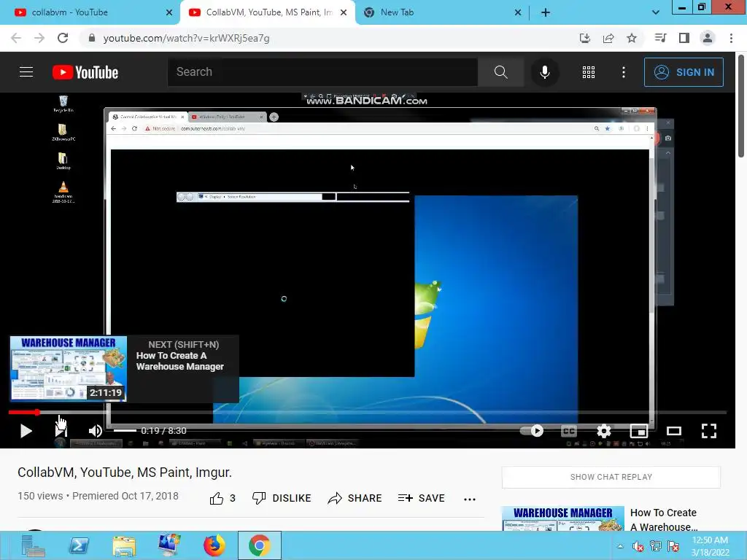Show hidden tray icons arrow

620,546
